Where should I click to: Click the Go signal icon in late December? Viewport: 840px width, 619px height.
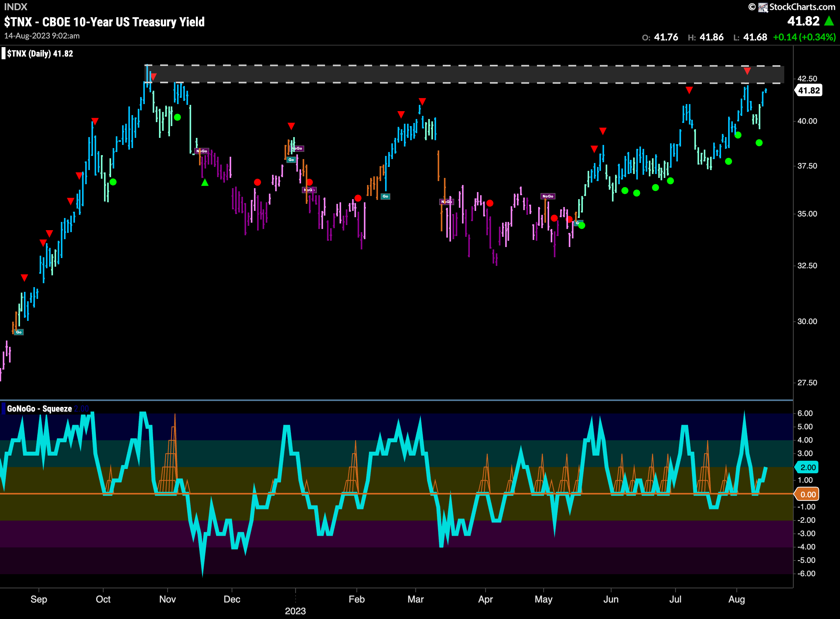[291, 159]
